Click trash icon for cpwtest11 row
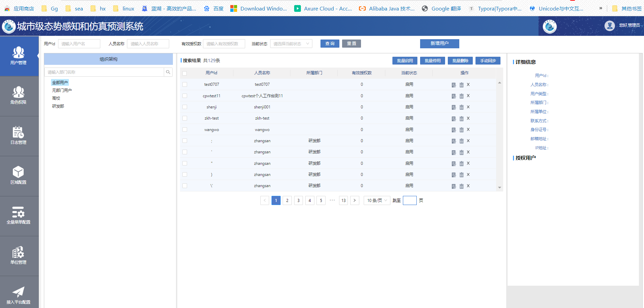 pos(461,96)
